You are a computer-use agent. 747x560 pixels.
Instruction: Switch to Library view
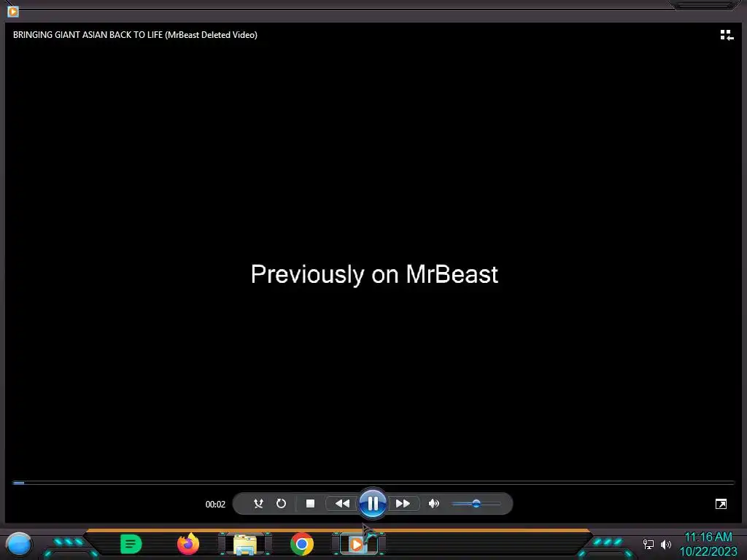tap(727, 35)
